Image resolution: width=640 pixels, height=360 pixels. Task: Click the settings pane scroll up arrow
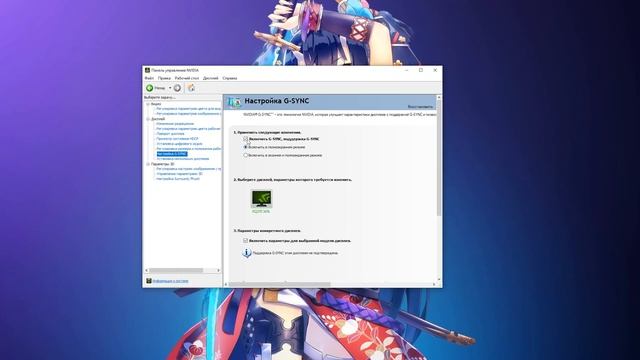tap(439, 98)
